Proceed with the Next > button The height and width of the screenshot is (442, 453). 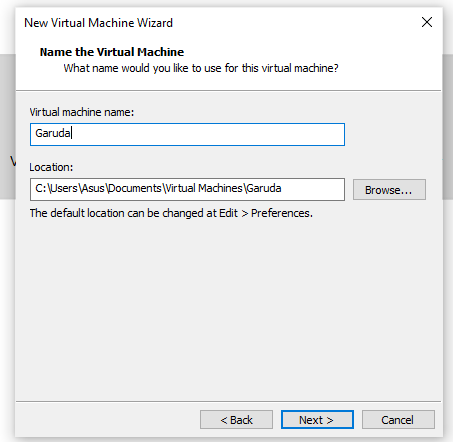pos(317,420)
